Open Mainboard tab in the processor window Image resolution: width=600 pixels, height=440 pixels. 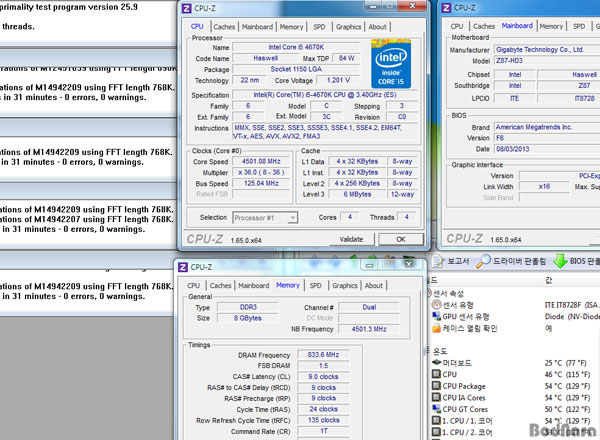[257, 27]
